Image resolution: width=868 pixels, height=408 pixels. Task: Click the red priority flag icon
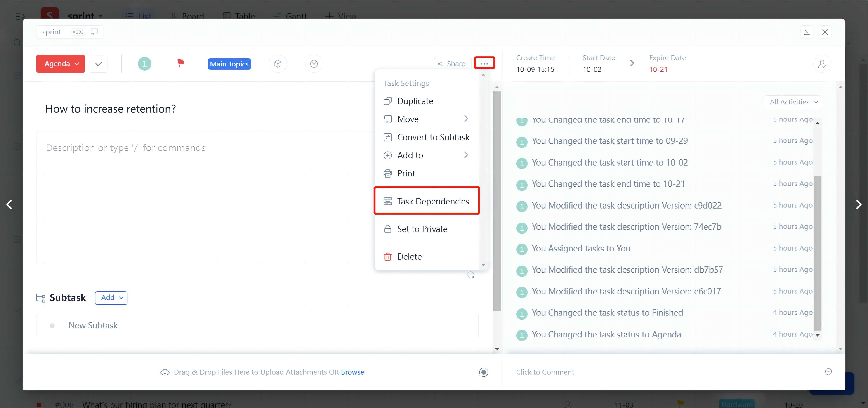pos(181,63)
